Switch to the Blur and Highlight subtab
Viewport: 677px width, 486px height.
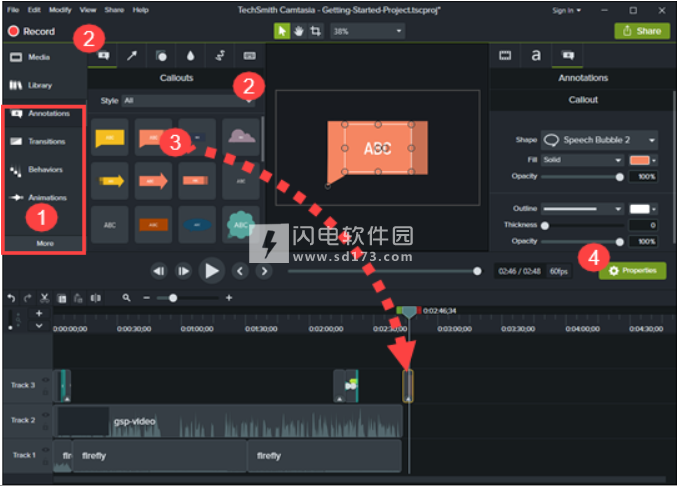(190, 56)
